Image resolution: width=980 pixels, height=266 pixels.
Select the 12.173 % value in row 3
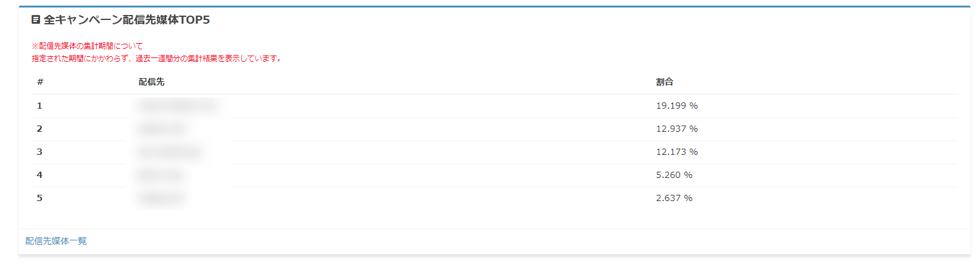676,152
